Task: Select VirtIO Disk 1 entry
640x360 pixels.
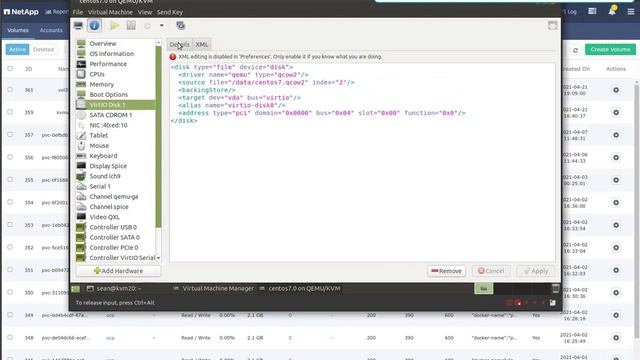Action: [115, 105]
